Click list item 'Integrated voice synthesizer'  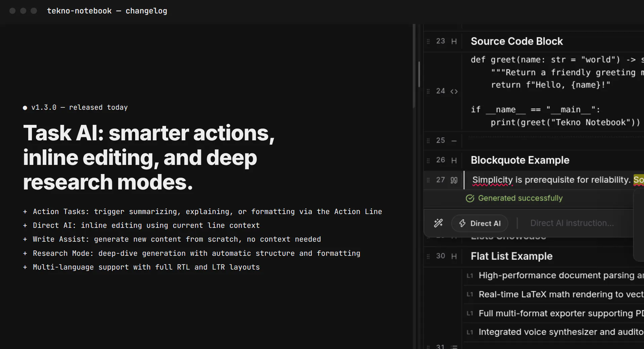(561, 333)
